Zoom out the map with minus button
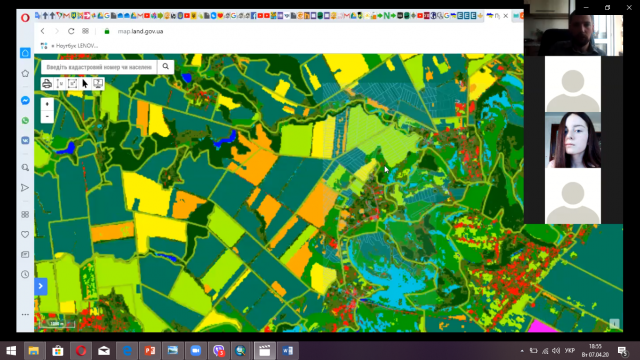 [47, 116]
